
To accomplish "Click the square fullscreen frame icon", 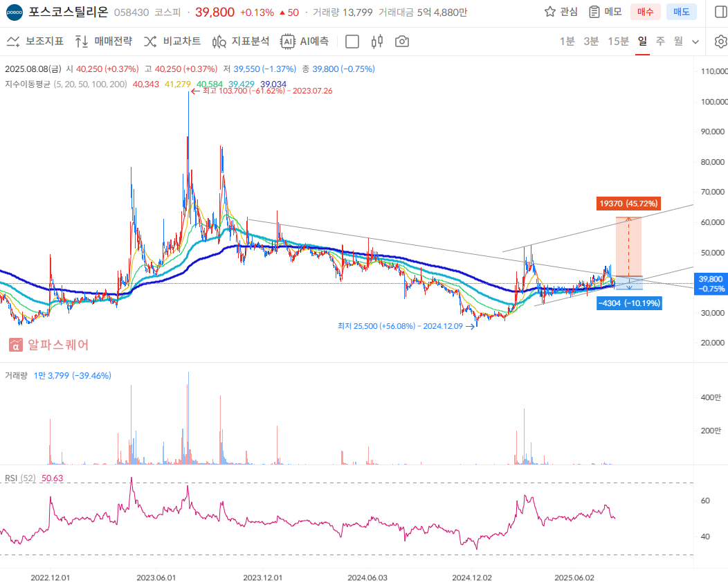I will pos(352,42).
